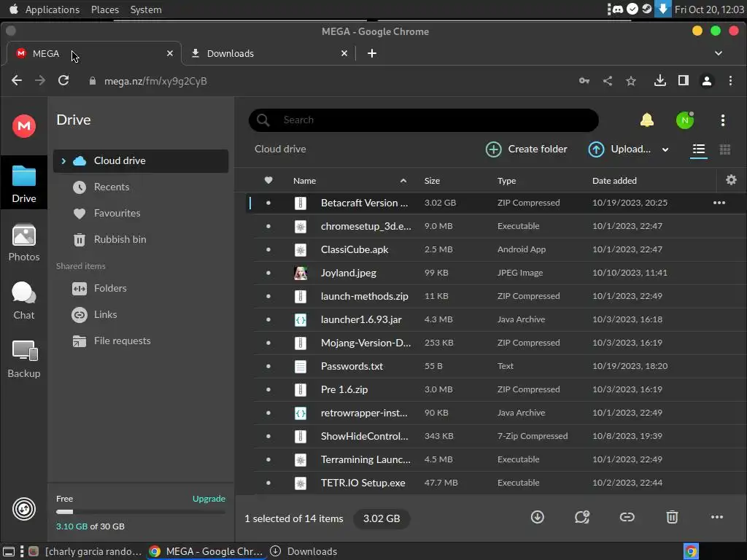This screenshot has height=560, width=747.
Task: Switch to the Downloads tab
Action: pyautogui.click(x=269, y=53)
